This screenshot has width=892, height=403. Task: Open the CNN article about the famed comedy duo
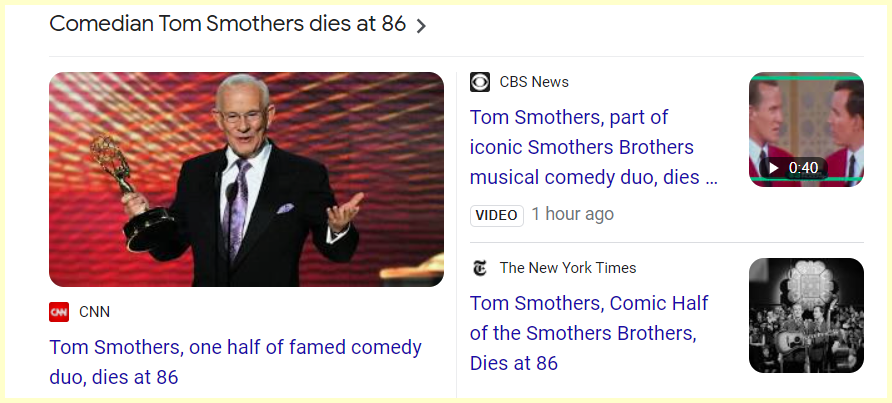(235, 362)
